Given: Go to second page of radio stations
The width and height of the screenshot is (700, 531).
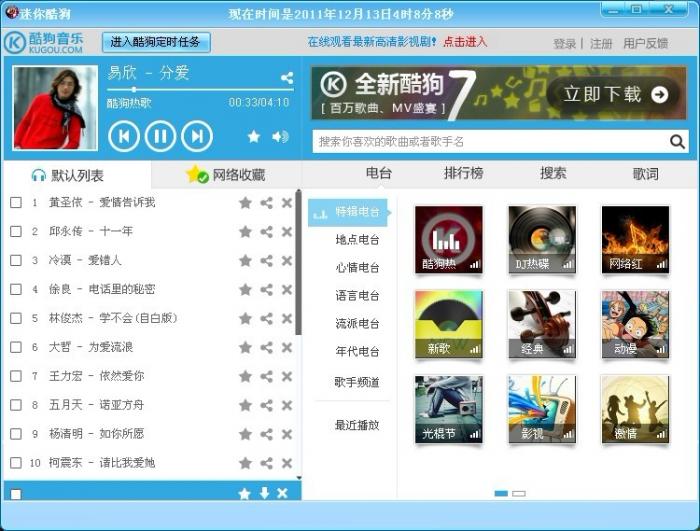Looking at the screenshot, I should pyautogui.click(x=519, y=493).
